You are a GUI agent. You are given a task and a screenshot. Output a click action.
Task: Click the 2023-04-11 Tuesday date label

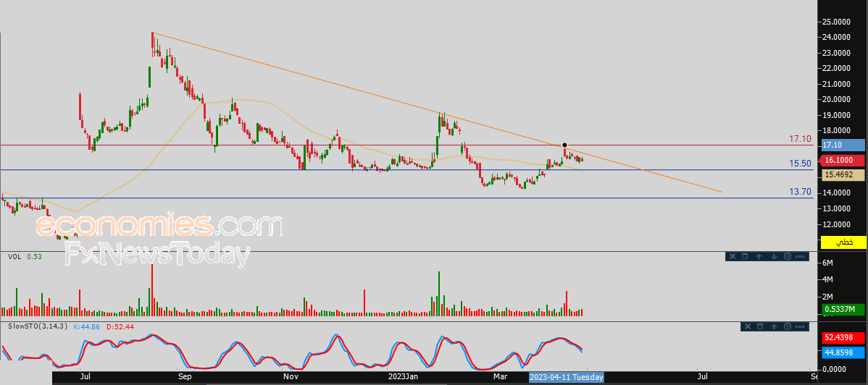(x=565, y=377)
